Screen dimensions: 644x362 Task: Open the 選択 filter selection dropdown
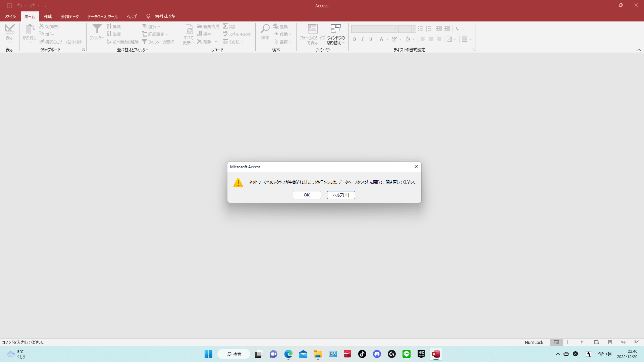(x=151, y=26)
